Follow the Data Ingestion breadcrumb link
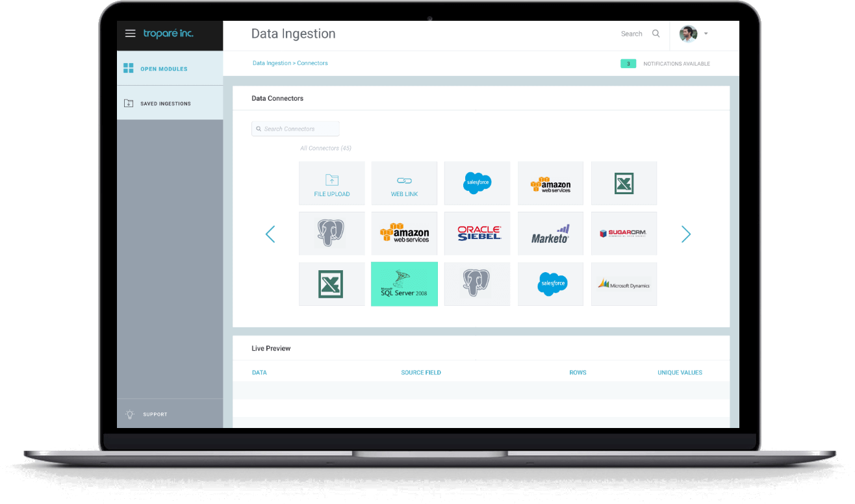 click(272, 63)
